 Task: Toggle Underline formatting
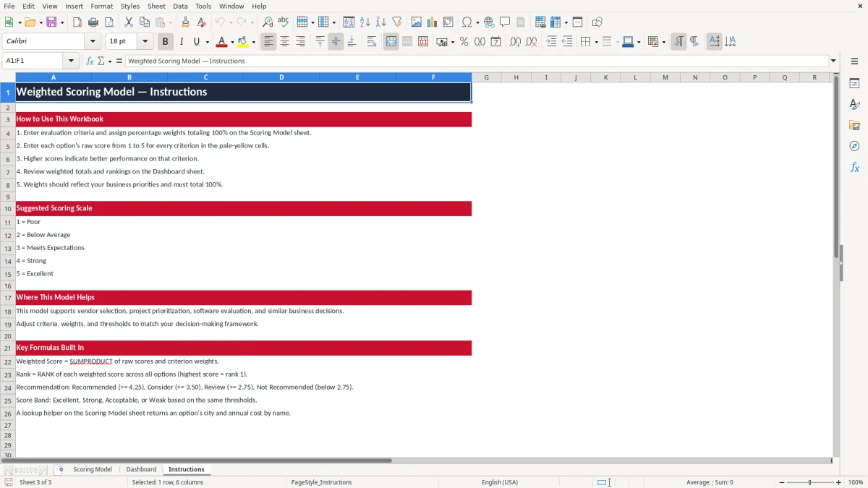pyautogui.click(x=196, y=42)
